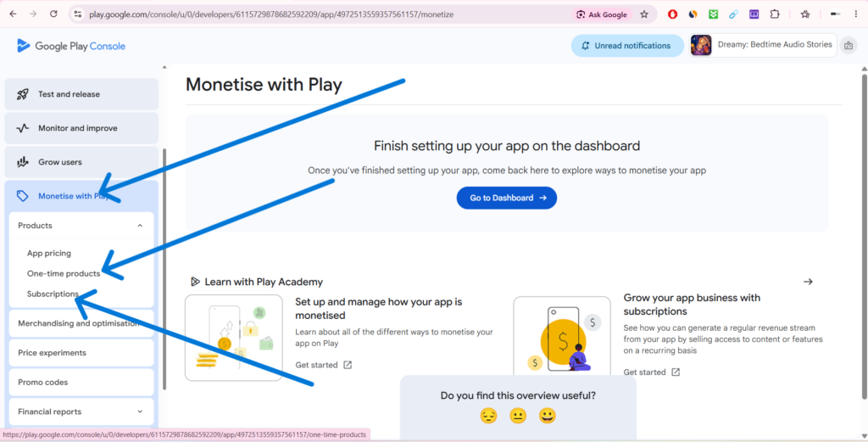
Task: Expand Financial reports chevron
Action: [x=140, y=411]
